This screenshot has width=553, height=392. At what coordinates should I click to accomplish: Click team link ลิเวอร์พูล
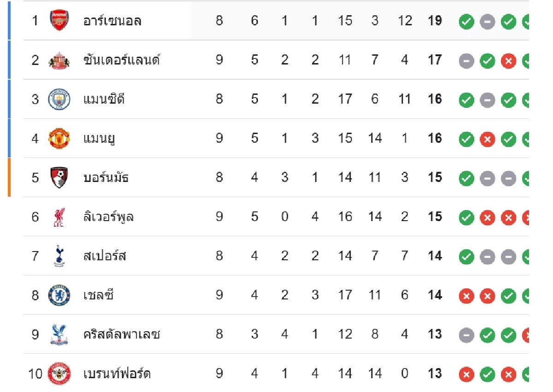pyautogui.click(x=108, y=217)
